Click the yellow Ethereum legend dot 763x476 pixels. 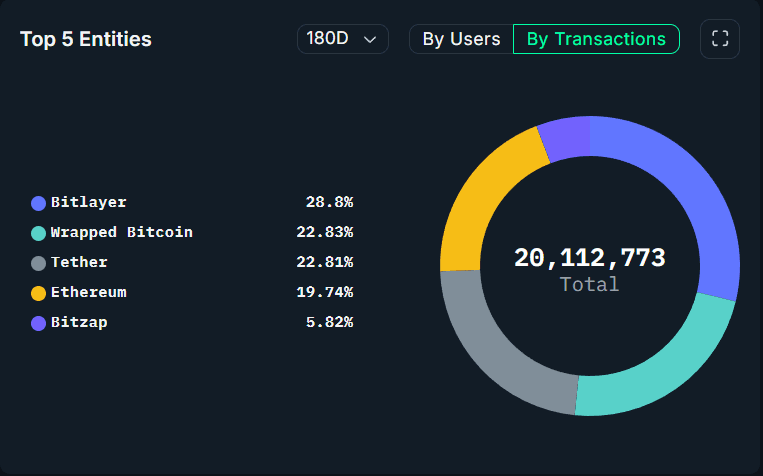pyautogui.click(x=39, y=293)
